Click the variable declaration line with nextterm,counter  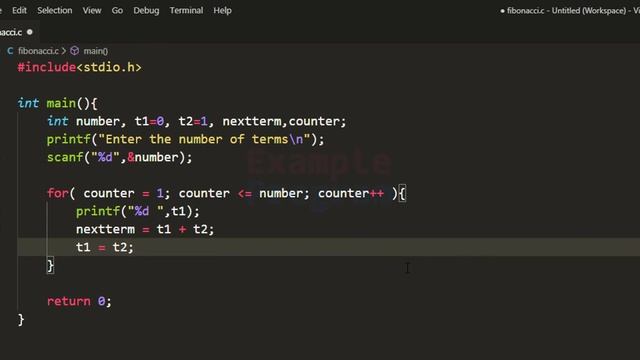point(196,121)
